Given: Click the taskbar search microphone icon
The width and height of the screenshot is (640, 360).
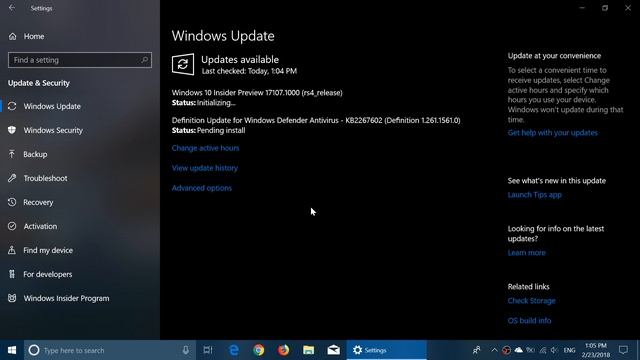Looking at the screenshot, I should [185, 350].
